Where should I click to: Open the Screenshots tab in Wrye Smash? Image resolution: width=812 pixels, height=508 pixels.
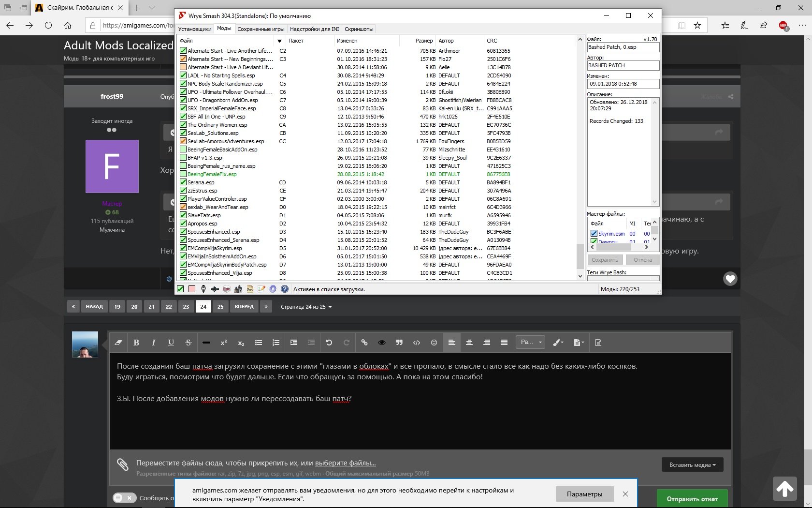359,29
